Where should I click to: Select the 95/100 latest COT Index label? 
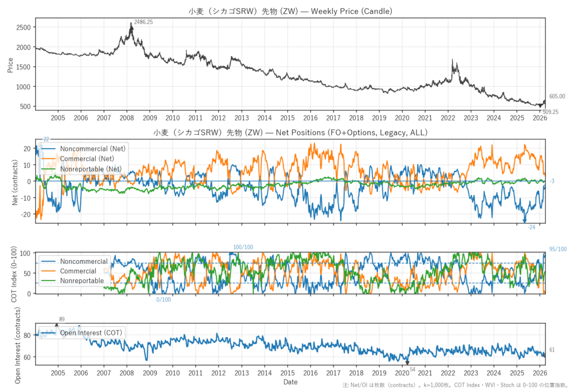pos(558,250)
